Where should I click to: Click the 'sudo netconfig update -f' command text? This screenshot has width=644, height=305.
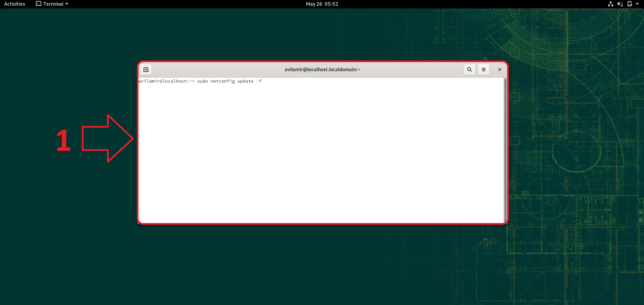pyautogui.click(x=229, y=81)
